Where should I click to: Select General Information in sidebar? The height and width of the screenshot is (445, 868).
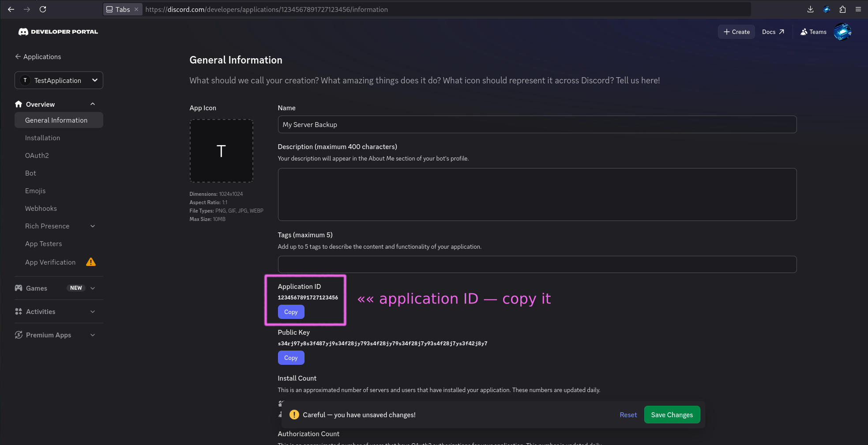[x=59, y=120]
